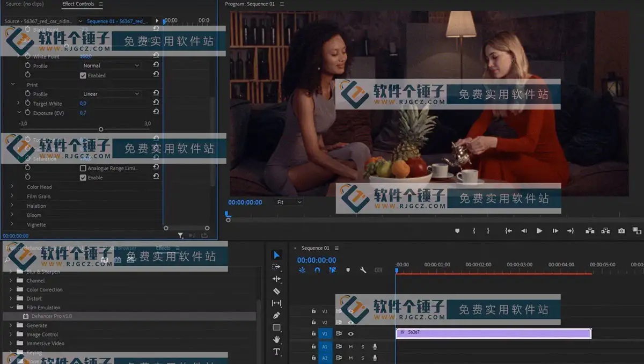This screenshot has height=364, width=644.
Task: Toggle Captions track CC button
Action: tap(378, 270)
